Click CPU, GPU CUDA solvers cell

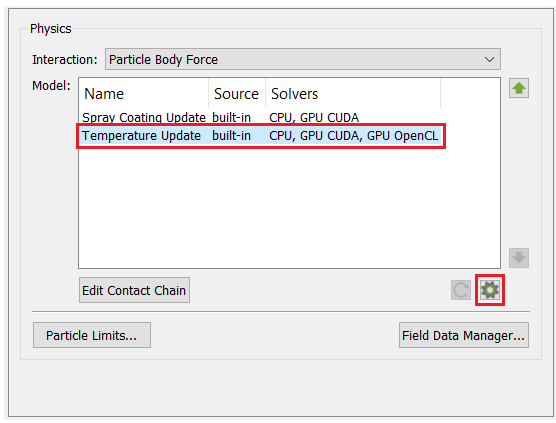click(314, 117)
